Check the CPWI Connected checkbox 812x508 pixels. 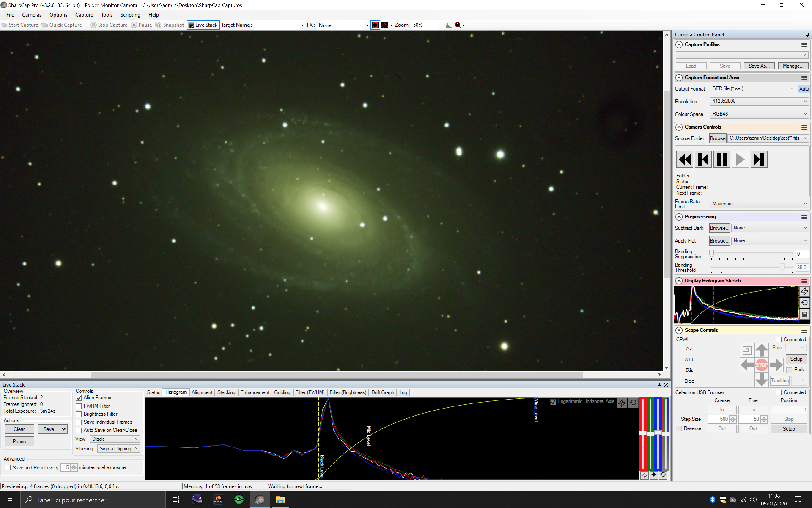(x=778, y=340)
